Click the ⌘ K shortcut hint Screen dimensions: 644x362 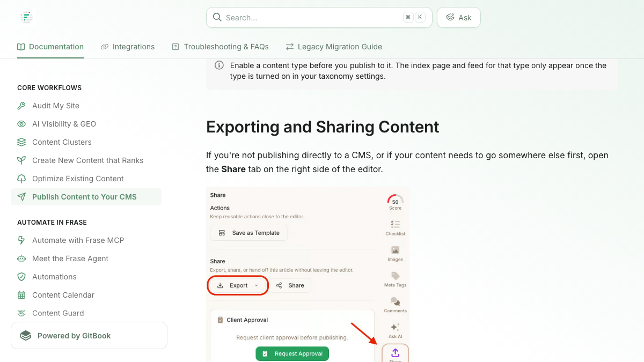414,17
